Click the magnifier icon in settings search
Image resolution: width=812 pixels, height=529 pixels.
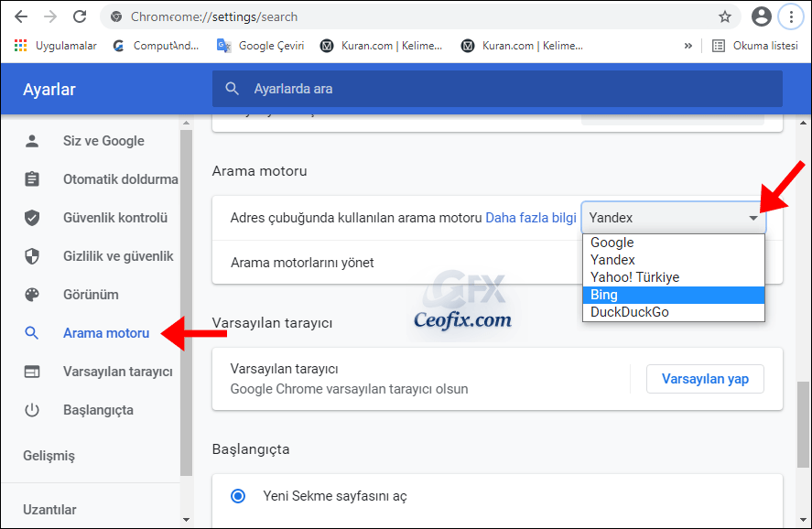[x=232, y=89]
